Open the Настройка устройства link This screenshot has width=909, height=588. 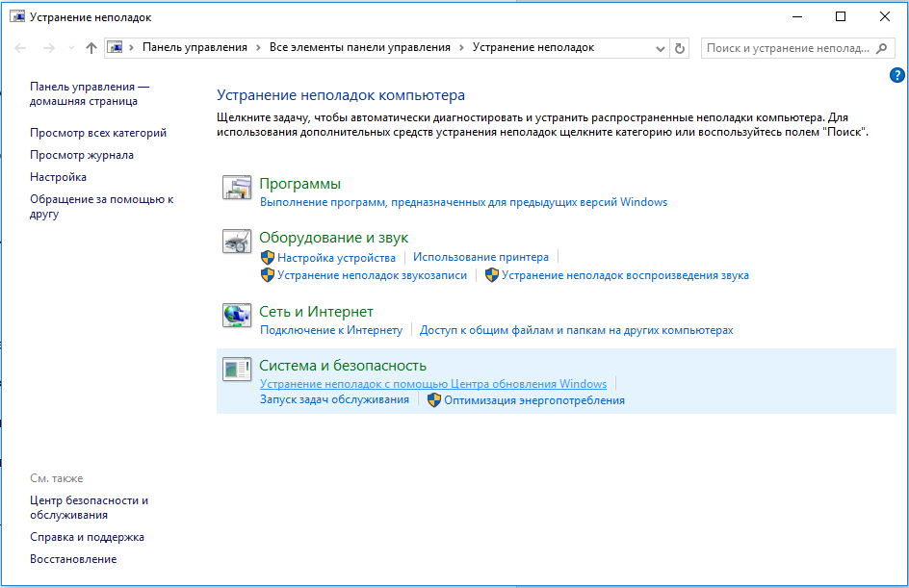point(336,258)
